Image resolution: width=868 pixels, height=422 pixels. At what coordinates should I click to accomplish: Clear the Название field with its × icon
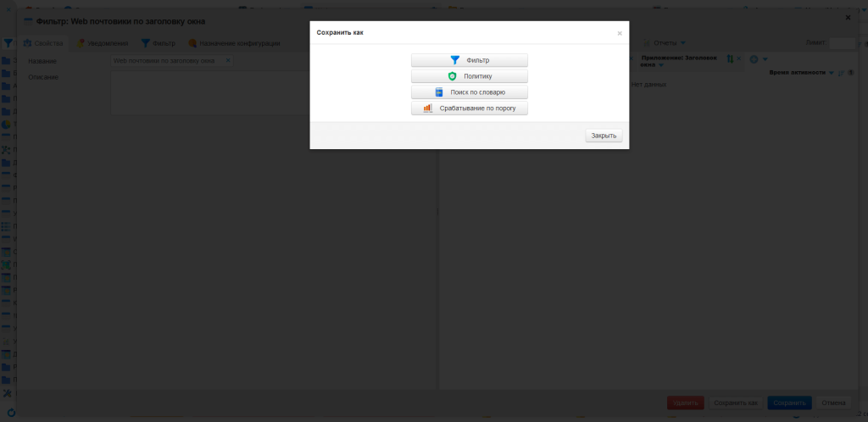coord(228,61)
